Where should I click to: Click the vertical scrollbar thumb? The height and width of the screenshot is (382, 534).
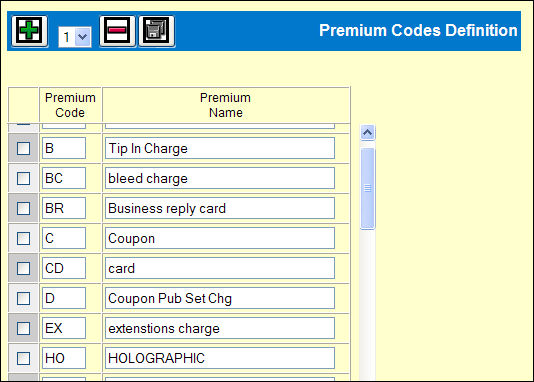coord(367,188)
